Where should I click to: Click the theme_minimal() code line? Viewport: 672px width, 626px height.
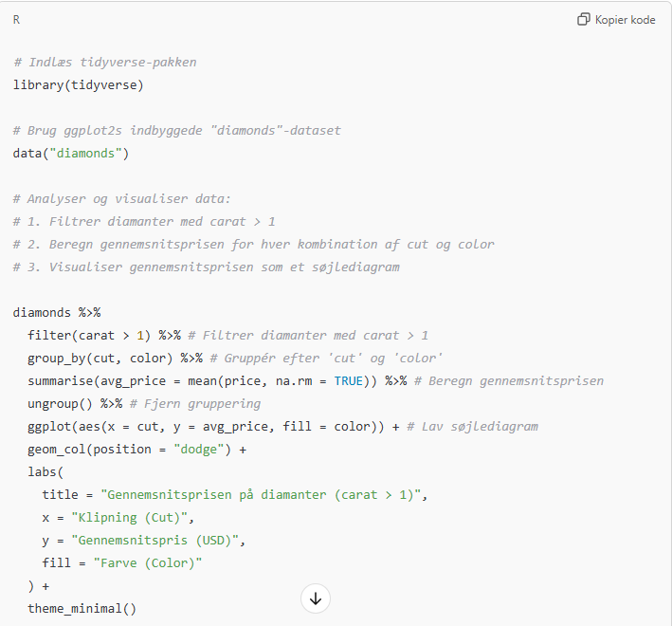(82, 608)
